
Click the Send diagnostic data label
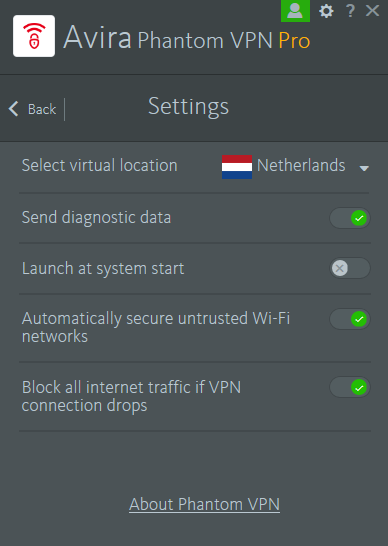96,218
